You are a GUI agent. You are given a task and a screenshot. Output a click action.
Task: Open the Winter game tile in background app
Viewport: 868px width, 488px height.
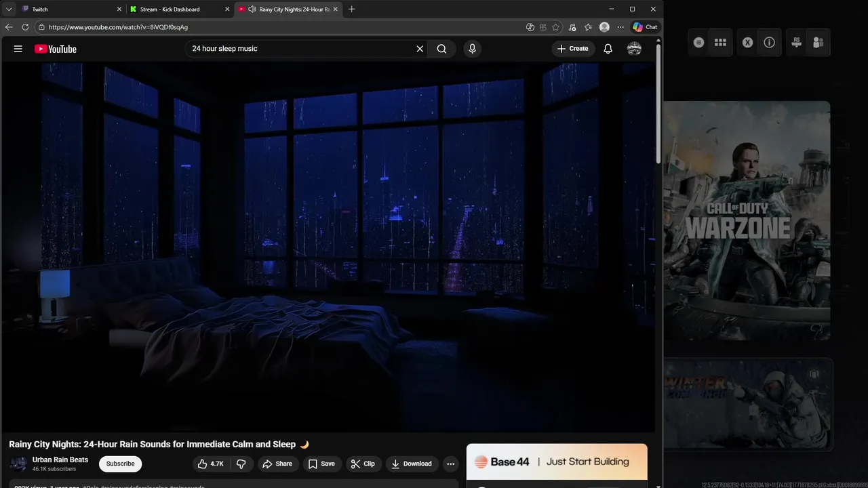[747, 403]
